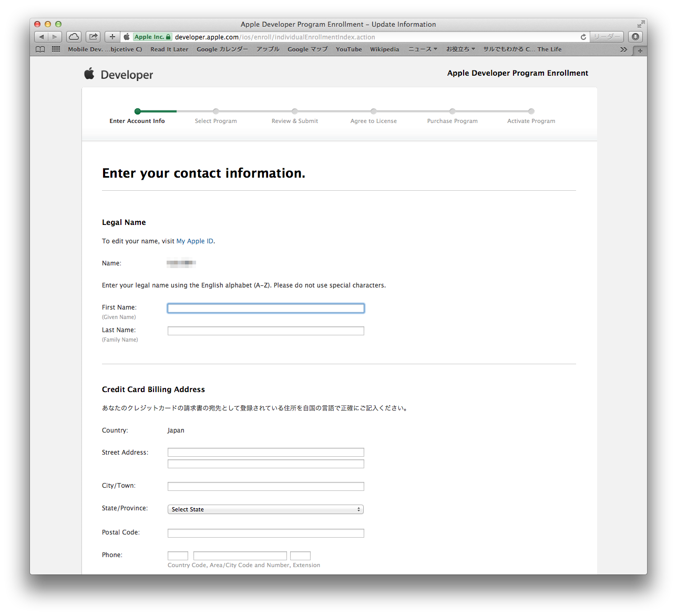Show more bookmarks via double chevron
Screen dimensions: 677x616
[623, 49]
